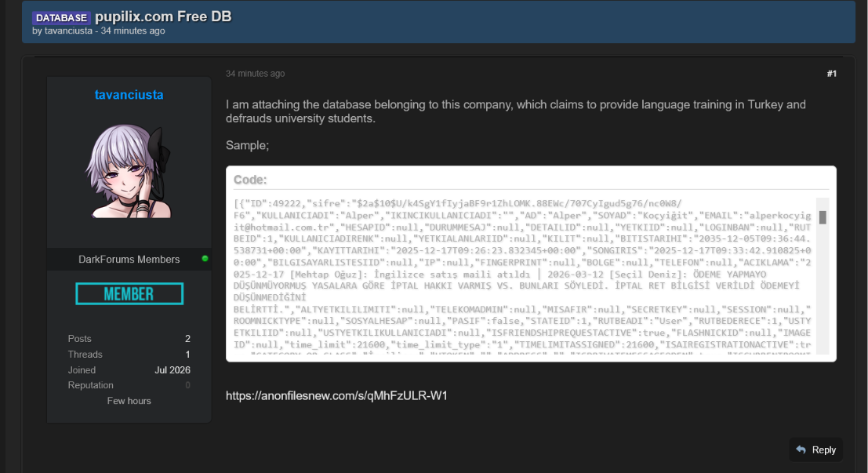Click the reply arrow icon
The width and height of the screenshot is (868, 473).
click(801, 449)
